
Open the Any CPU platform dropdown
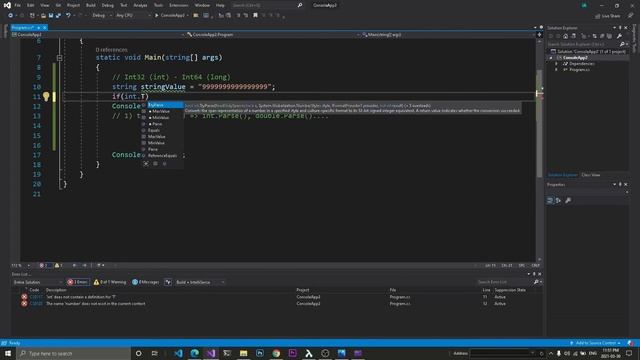point(133,15)
